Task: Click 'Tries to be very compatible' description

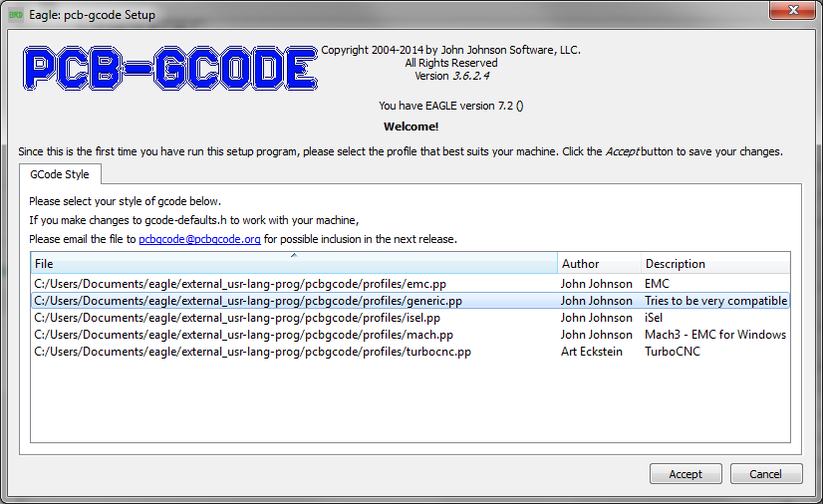Action: tap(716, 301)
